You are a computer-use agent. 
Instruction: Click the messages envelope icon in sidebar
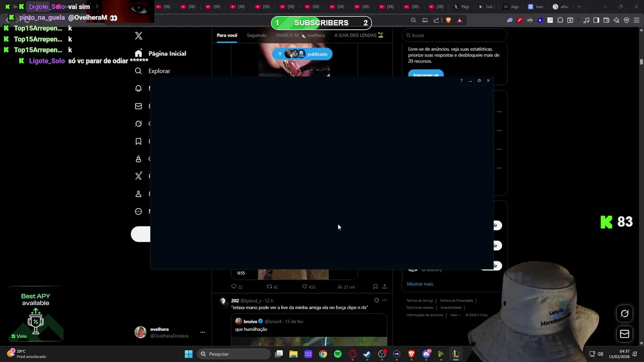138,106
